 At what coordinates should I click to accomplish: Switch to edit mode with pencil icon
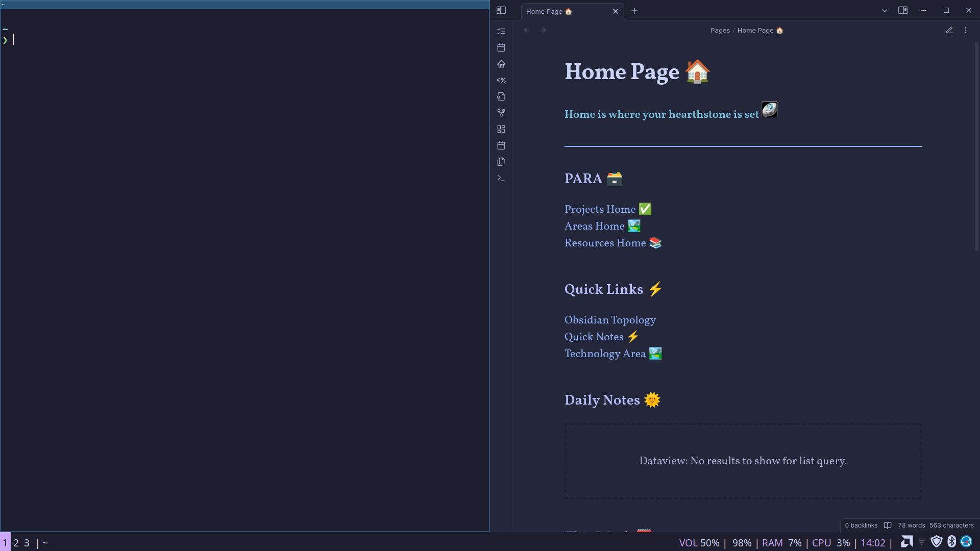[949, 30]
